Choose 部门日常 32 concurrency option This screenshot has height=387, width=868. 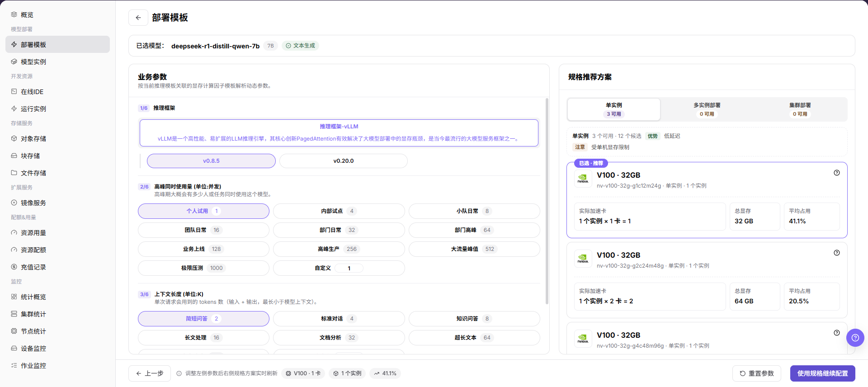[x=339, y=230]
